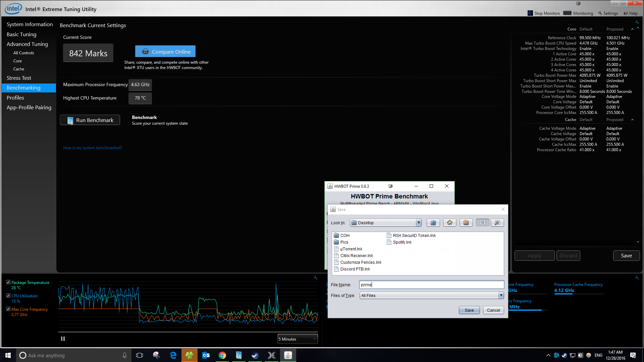Viewport: 644px width, 362px height.
Task: Open 'How is my system benchmarked?' link
Action: tap(93, 148)
